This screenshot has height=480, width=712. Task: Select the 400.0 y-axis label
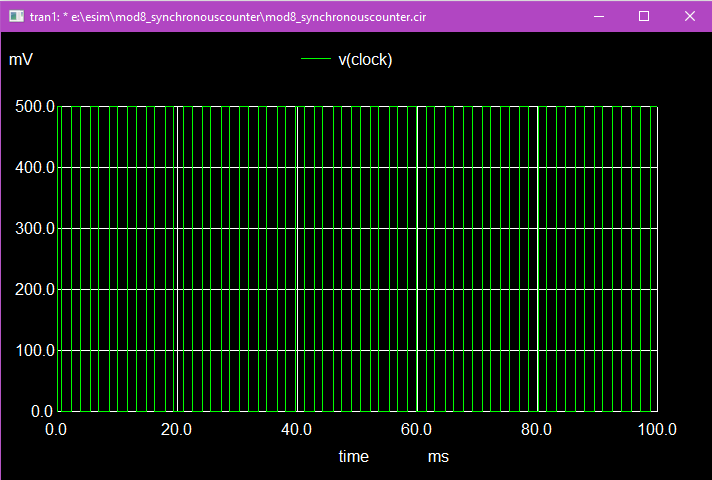point(35,168)
